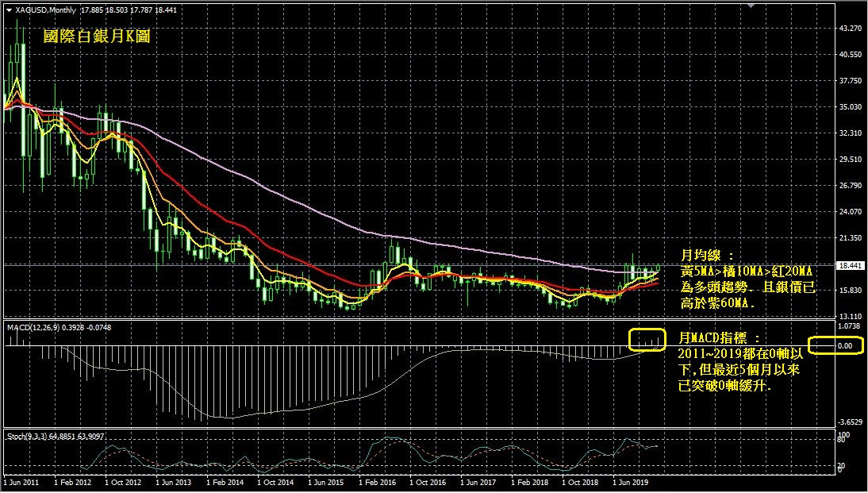The image size is (868, 493).
Task: Click the 40.550 price axis label
Action: click(851, 54)
